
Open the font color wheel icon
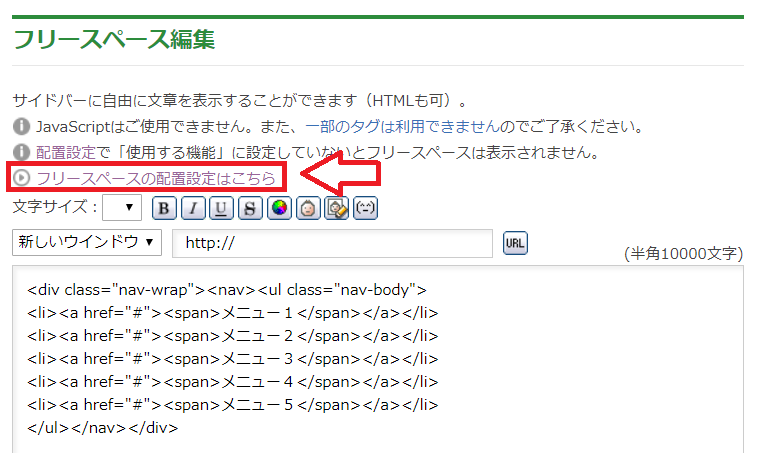pyautogui.click(x=279, y=208)
